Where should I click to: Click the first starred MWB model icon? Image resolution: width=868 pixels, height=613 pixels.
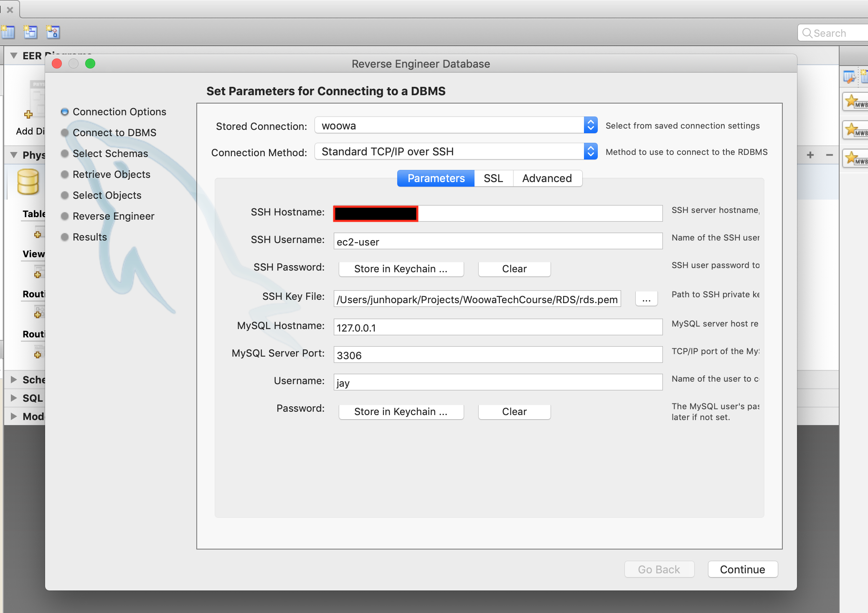[x=855, y=101]
